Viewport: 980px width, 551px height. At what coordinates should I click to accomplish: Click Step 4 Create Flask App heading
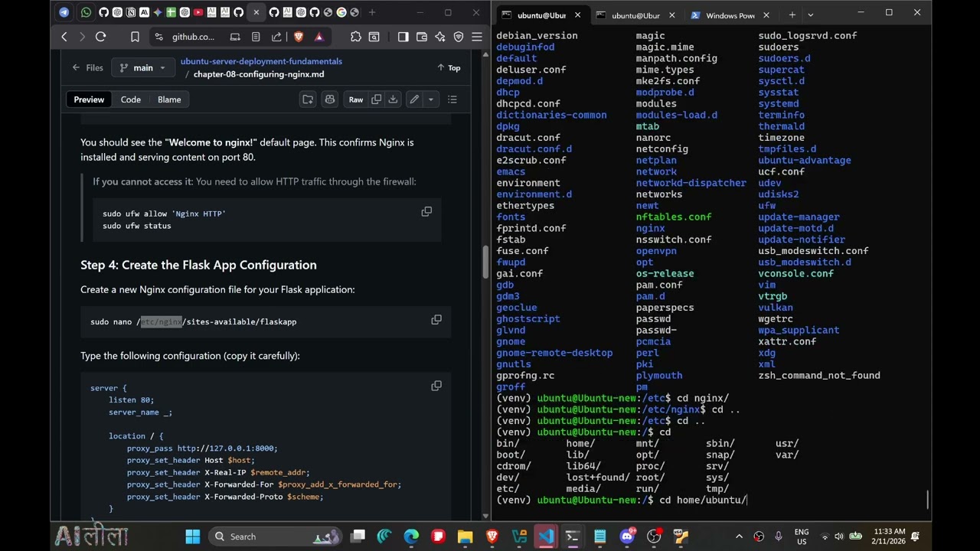[x=198, y=265]
